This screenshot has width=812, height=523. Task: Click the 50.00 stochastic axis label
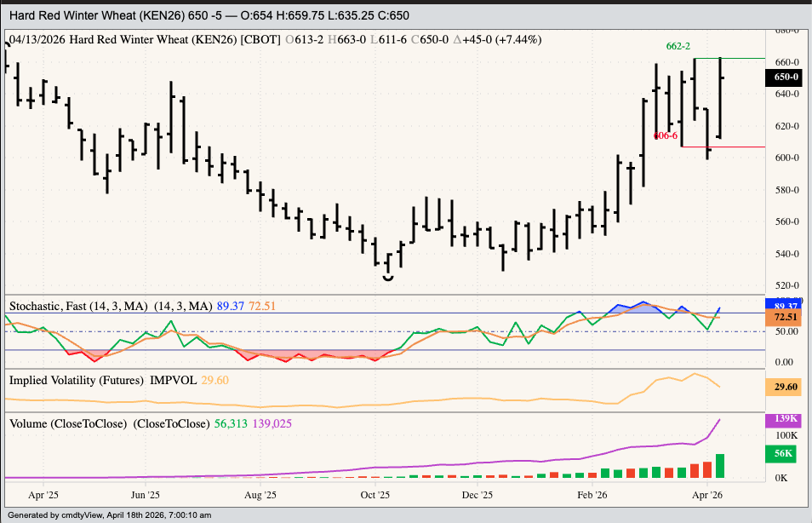[x=786, y=331]
